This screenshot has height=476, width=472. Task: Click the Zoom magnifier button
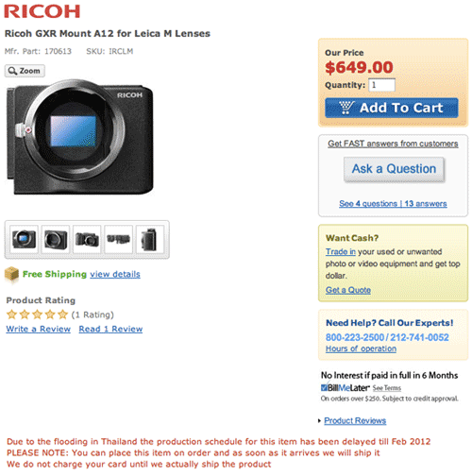(25, 71)
